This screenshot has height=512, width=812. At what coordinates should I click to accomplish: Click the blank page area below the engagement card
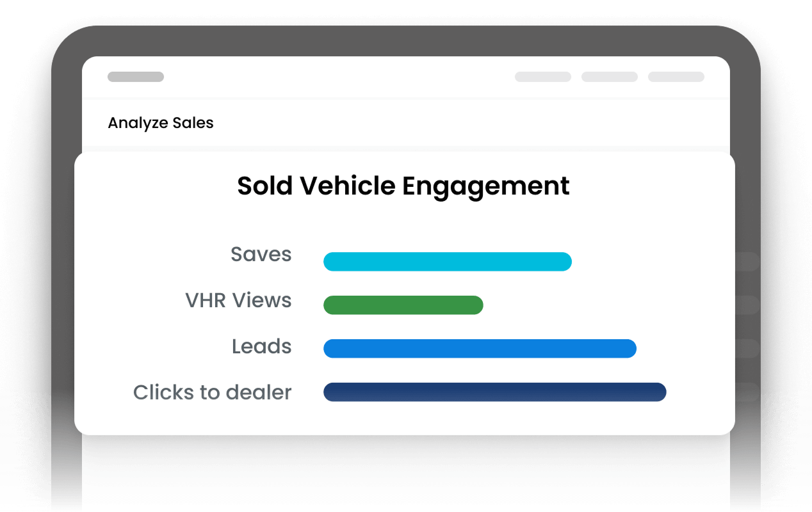406,474
